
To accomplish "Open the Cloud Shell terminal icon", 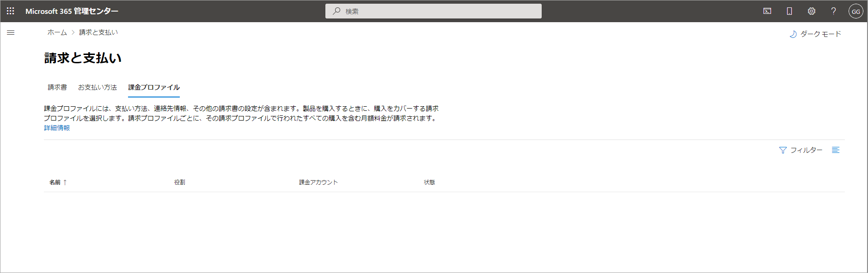I will pos(767,11).
